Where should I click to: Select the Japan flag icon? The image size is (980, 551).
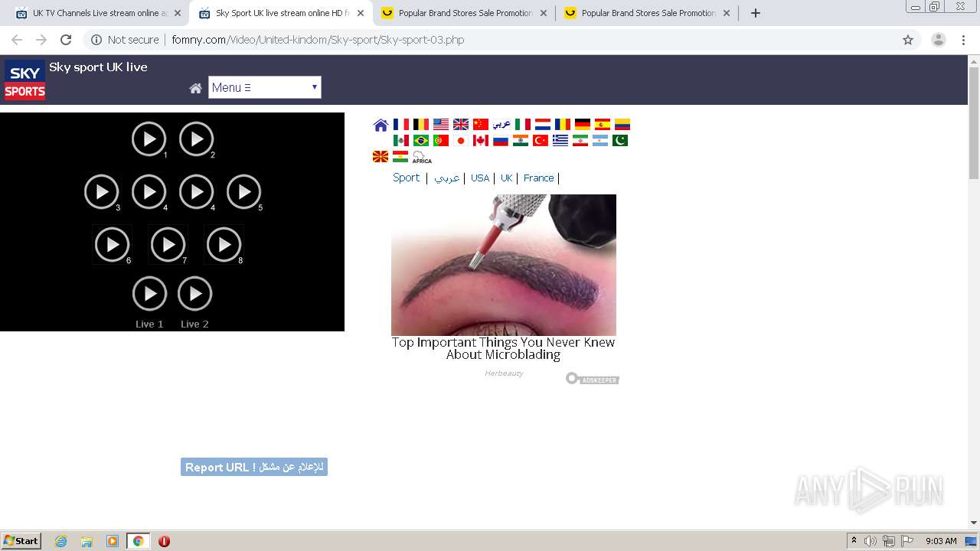(460, 140)
